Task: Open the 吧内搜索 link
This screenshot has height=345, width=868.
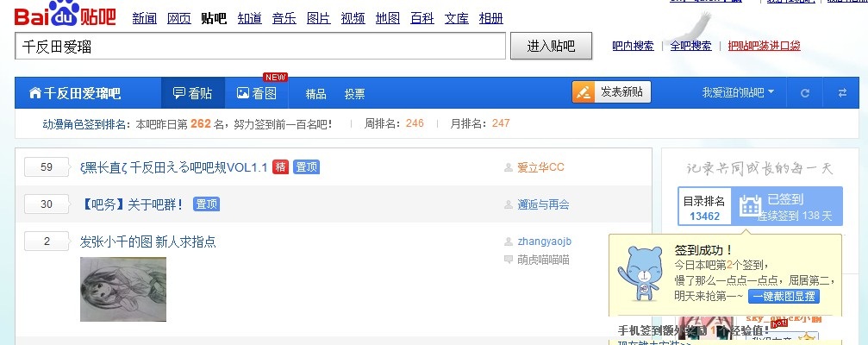Action: 633,46
